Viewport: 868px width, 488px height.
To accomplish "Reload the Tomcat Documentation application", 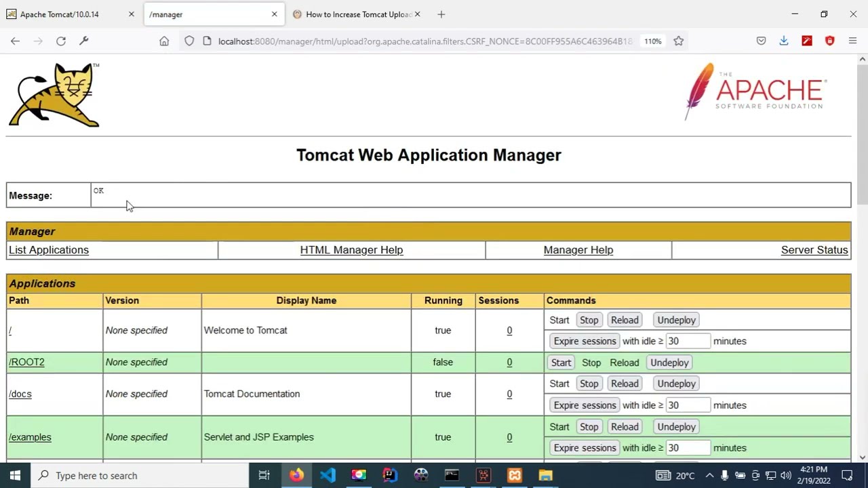I will point(625,384).
